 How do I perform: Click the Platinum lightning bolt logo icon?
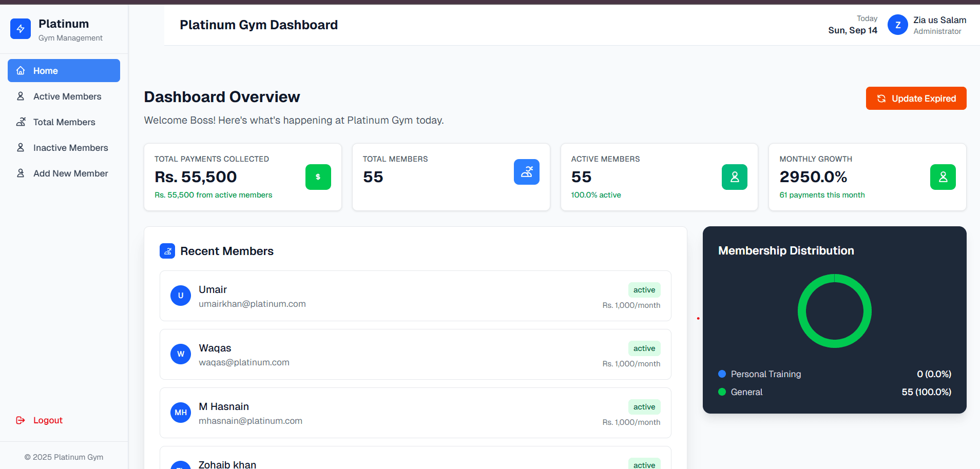pyautogui.click(x=21, y=29)
